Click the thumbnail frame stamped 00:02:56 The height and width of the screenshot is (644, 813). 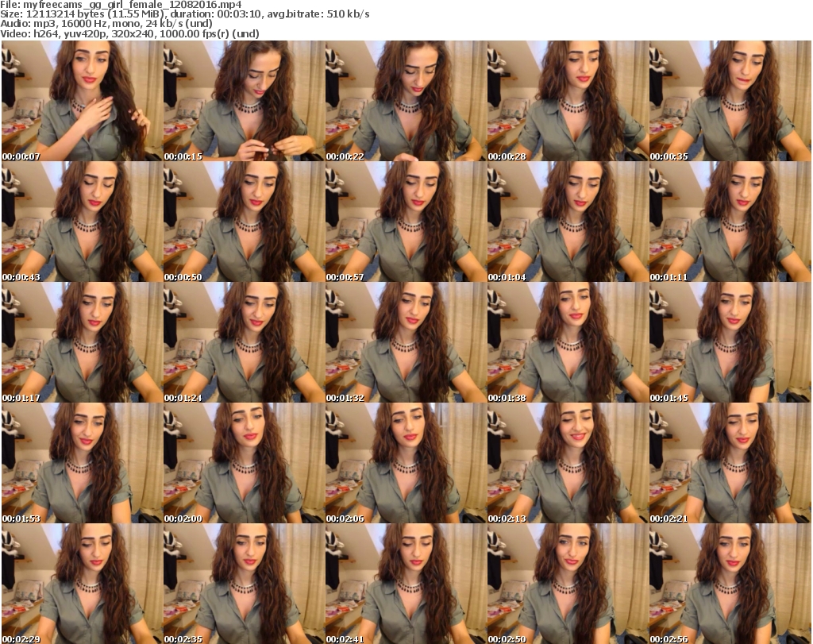[730, 584]
